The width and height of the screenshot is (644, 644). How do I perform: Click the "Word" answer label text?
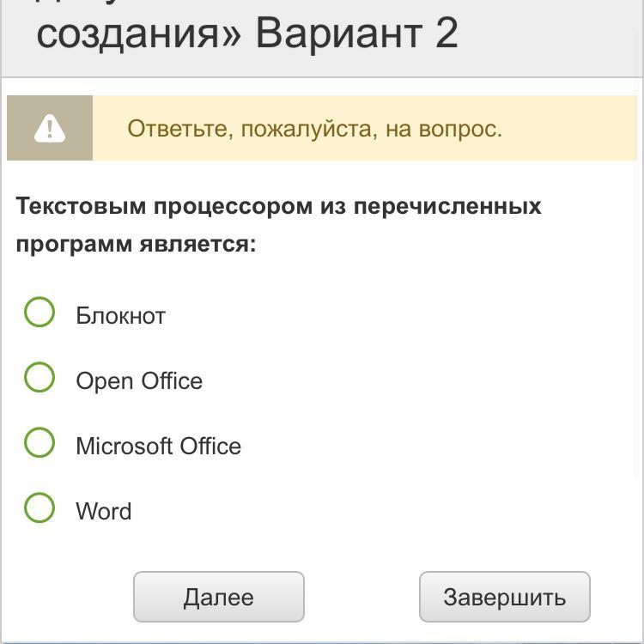[x=104, y=512]
